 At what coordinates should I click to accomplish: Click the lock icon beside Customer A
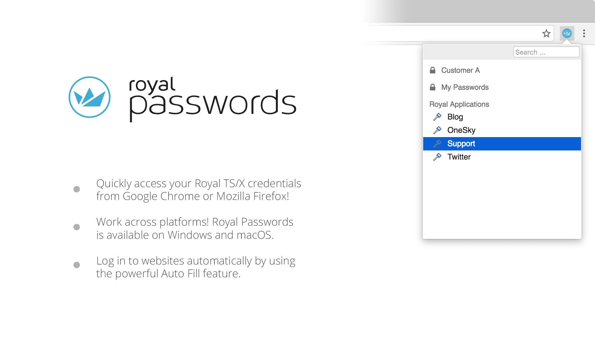coord(433,70)
